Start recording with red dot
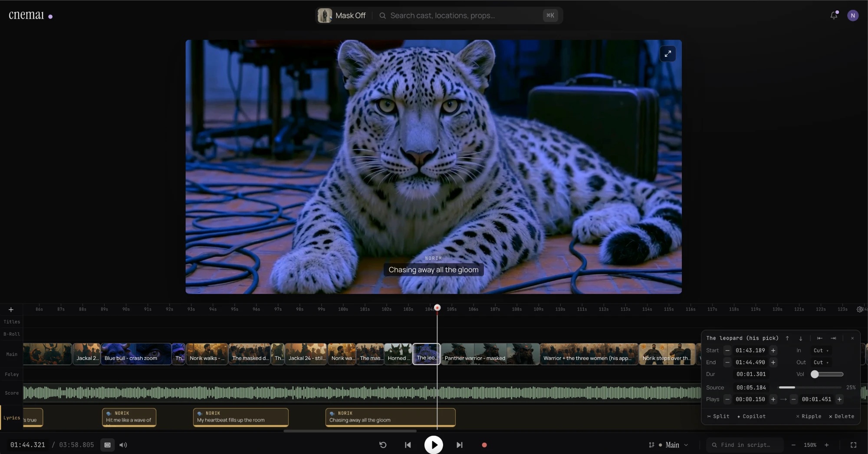This screenshot has height=454, width=868. point(484,445)
